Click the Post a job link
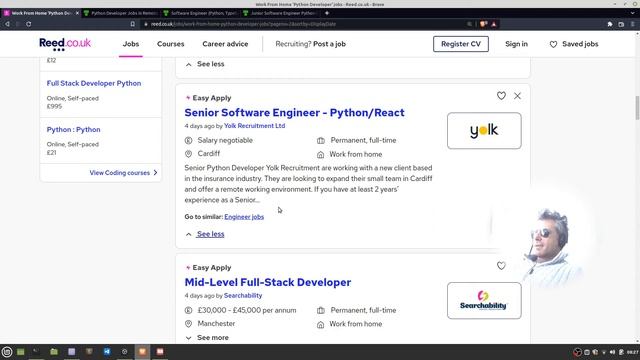 tap(329, 44)
